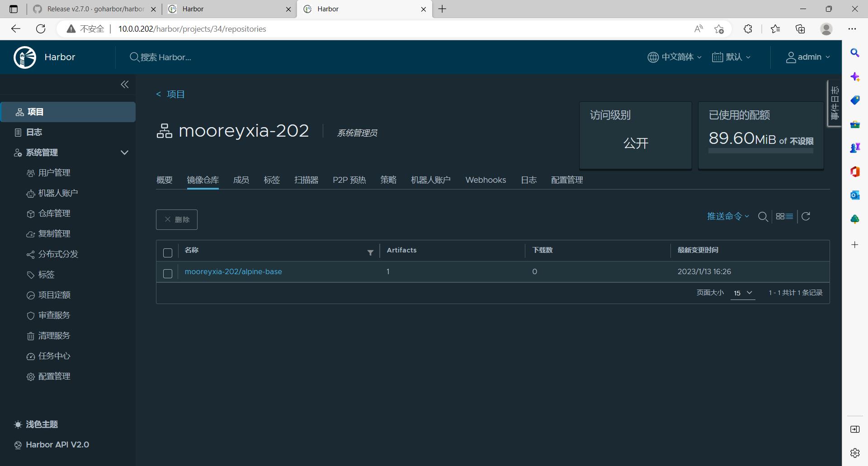Click the repository search magnifier icon

pyautogui.click(x=763, y=217)
